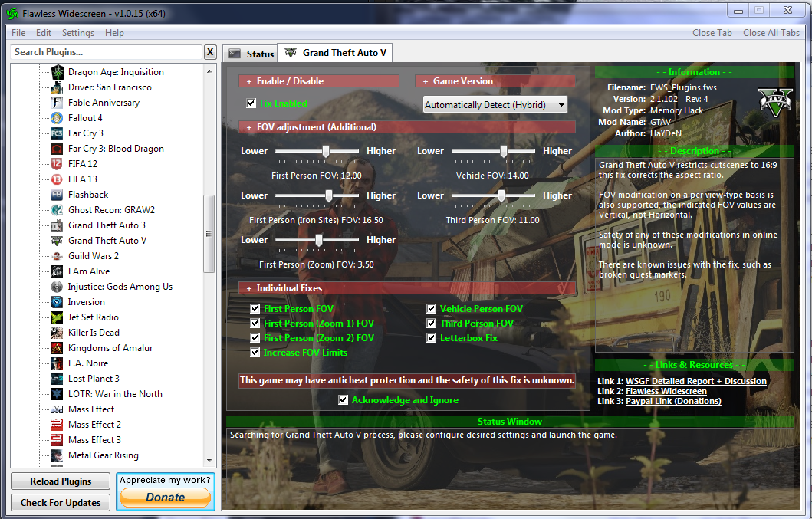Click the Reload Plugins button
The width and height of the screenshot is (812, 519).
tap(61, 481)
